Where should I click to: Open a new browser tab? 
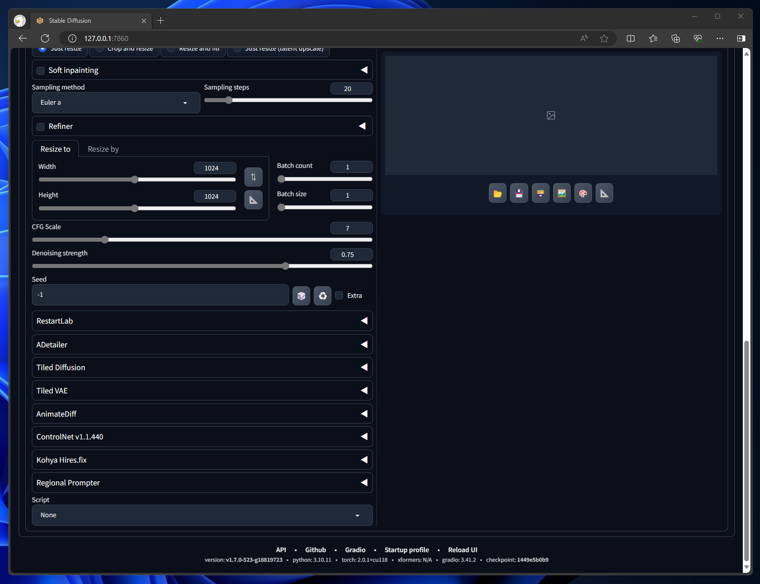160,20
